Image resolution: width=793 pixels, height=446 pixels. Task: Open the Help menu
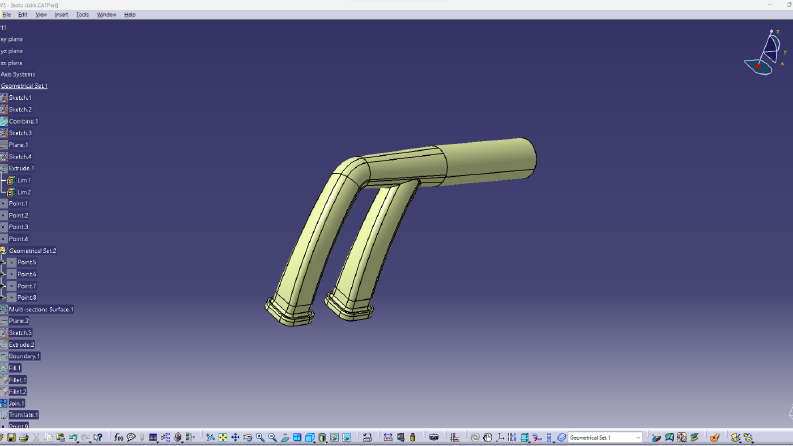point(130,15)
